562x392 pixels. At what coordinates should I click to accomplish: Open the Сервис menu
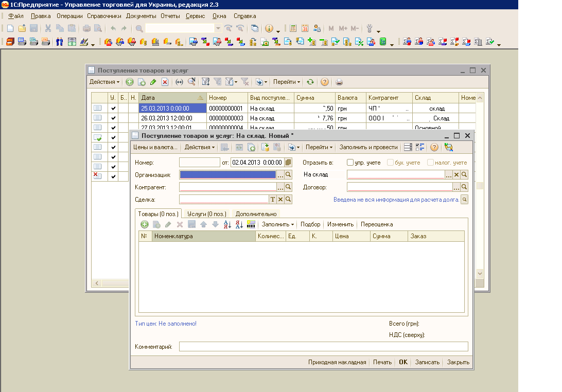click(196, 16)
